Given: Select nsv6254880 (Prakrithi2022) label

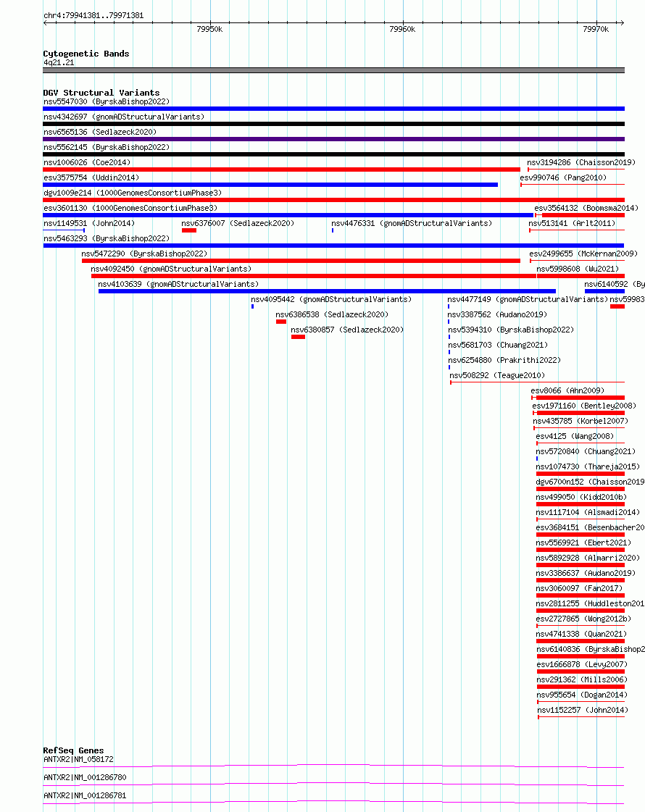Looking at the screenshot, I should (504, 360).
